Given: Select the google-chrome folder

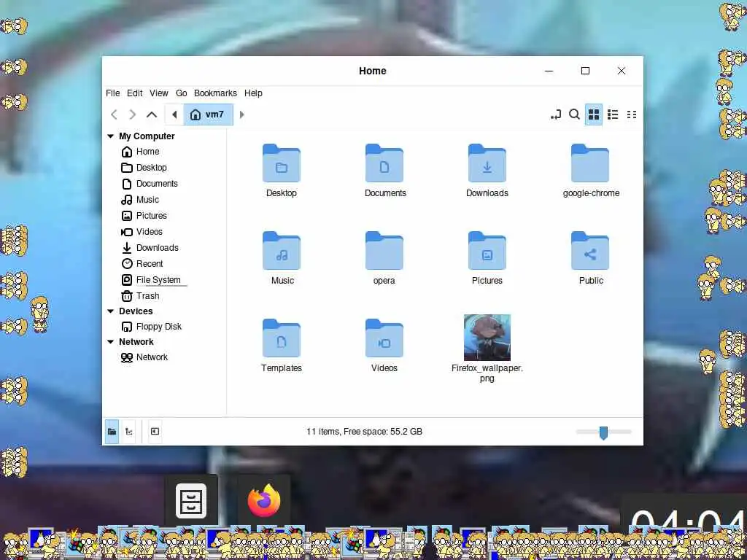Looking at the screenshot, I should point(589,163).
